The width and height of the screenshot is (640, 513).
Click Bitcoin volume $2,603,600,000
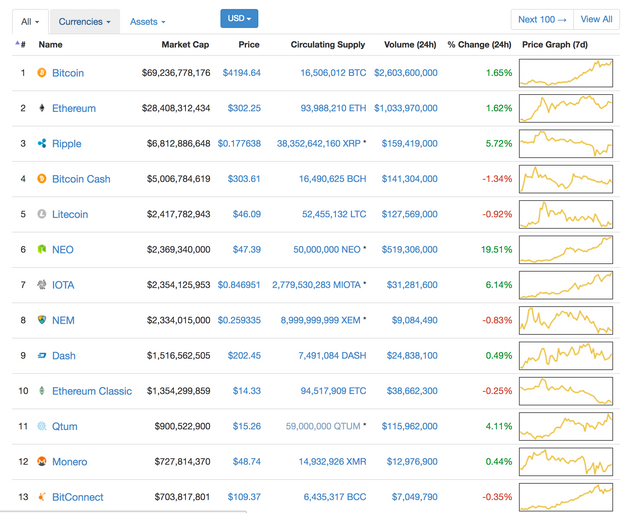click(x=406, y=73)
